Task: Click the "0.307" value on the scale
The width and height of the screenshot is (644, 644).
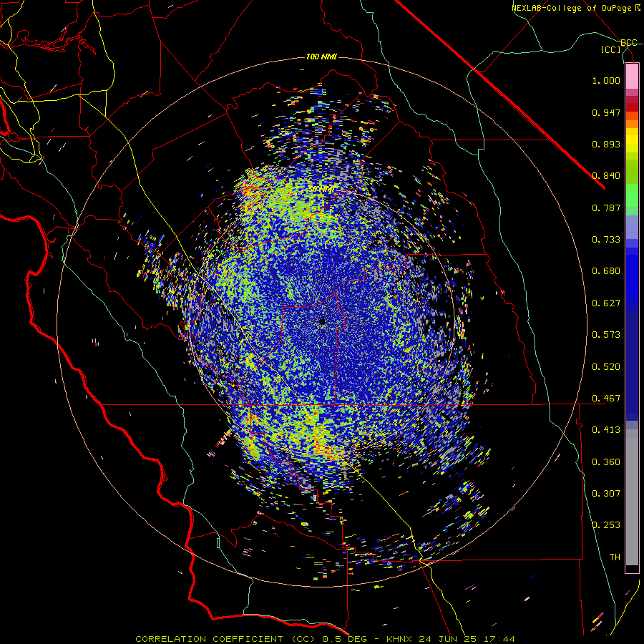Action: [606, 494]
